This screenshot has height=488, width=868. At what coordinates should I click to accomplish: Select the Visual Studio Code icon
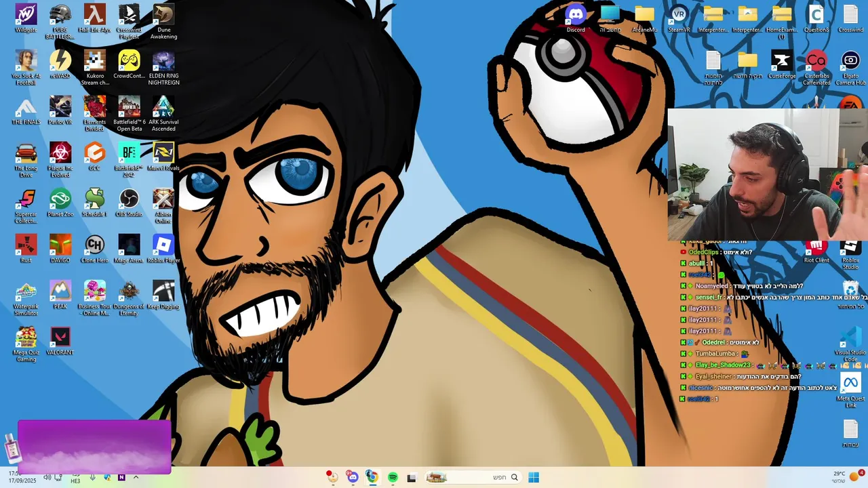[850, 344]
